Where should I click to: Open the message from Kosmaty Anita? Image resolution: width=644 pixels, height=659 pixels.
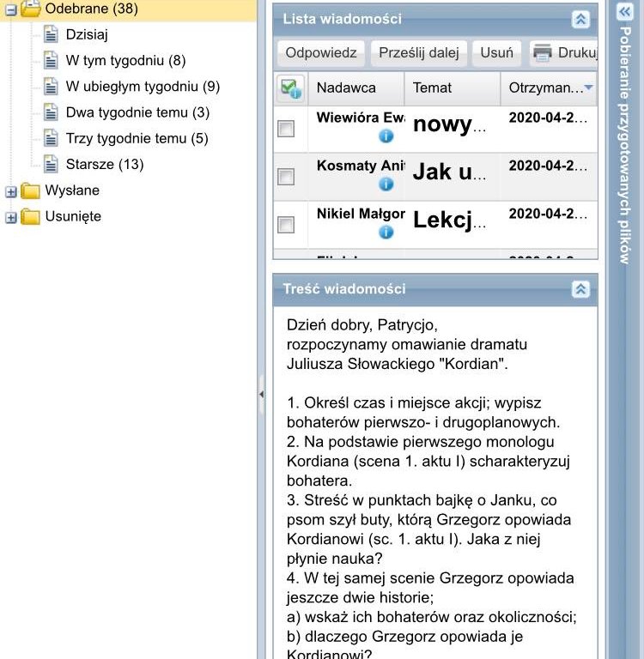361,166
